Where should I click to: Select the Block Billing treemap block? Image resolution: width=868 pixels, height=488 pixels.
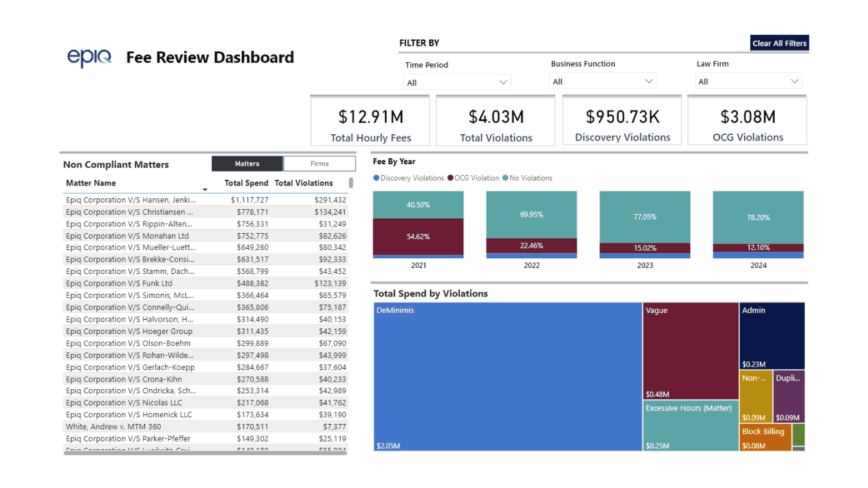point(766,438)
